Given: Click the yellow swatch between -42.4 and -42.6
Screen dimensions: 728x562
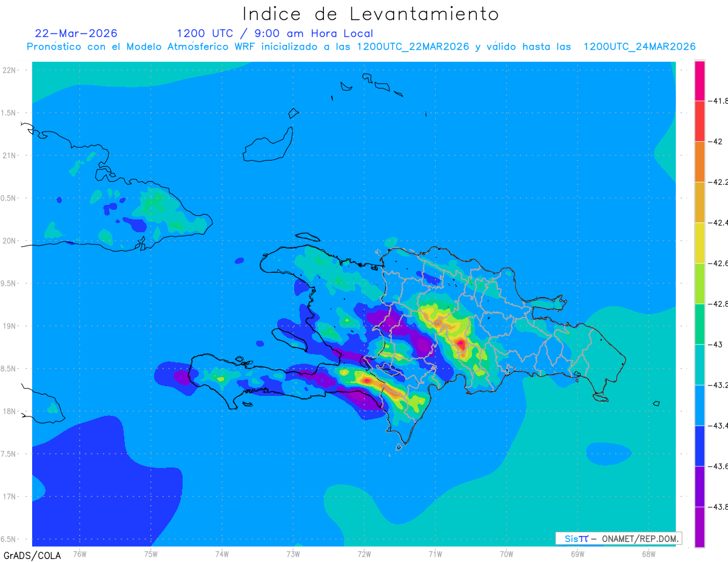Looking at the screenshot, I should pos(699,243).
